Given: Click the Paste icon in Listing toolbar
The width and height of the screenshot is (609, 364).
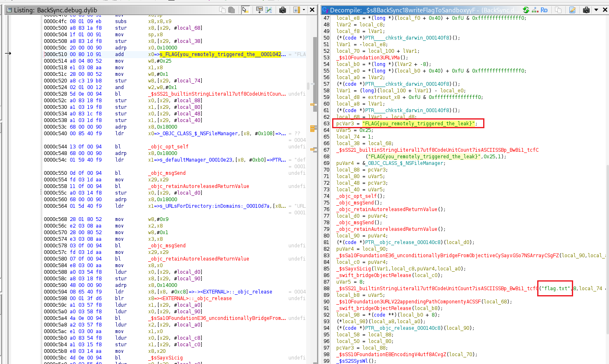Looking at the screenshot, I should pos(231,10).
